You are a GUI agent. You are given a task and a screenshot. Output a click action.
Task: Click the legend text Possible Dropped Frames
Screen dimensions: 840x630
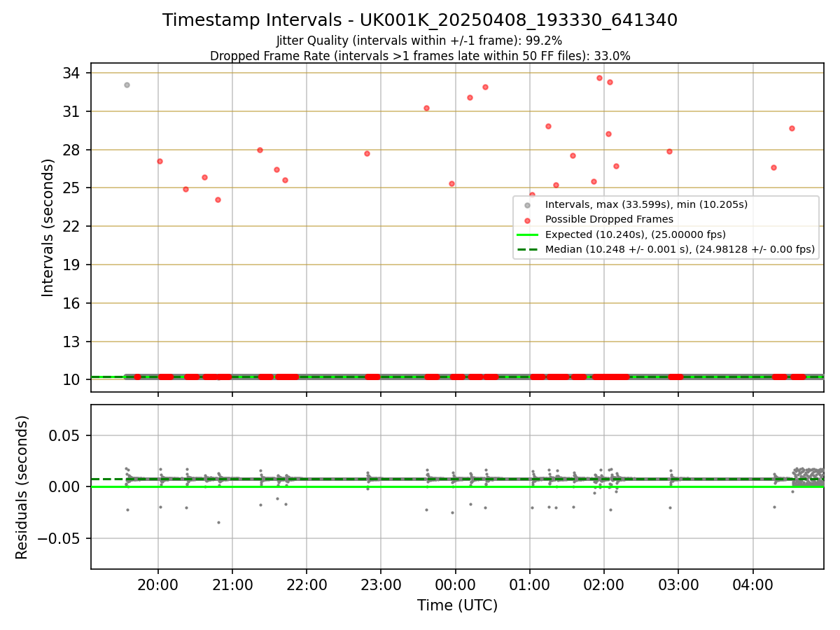[x=609, y=220]
